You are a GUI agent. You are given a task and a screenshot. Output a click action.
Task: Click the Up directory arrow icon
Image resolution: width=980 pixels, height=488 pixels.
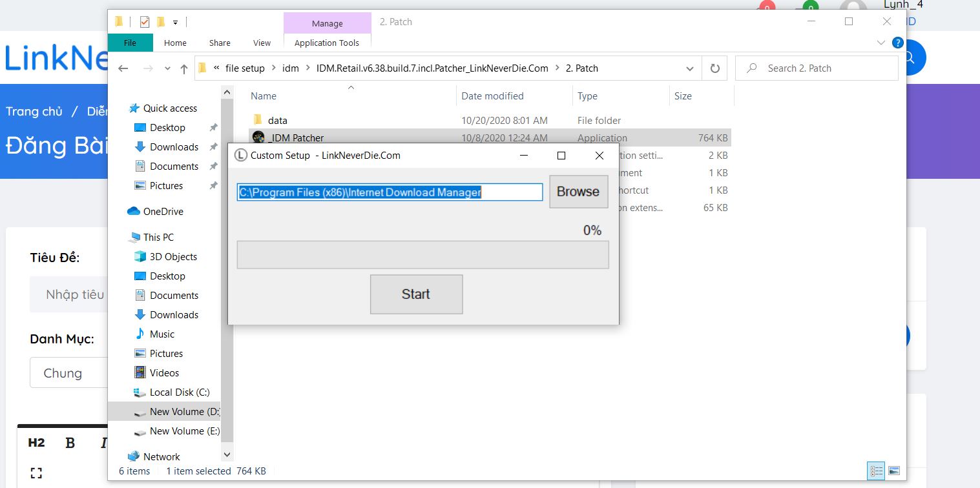pos(184,68)
